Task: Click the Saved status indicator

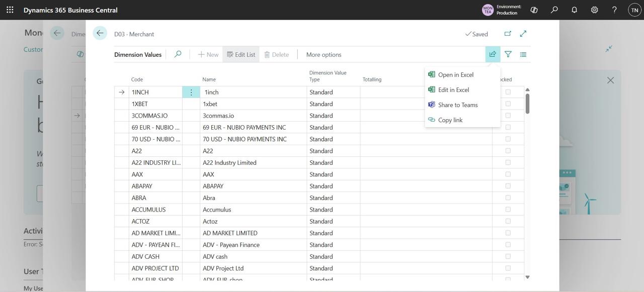Action: (x=476, y=34)
